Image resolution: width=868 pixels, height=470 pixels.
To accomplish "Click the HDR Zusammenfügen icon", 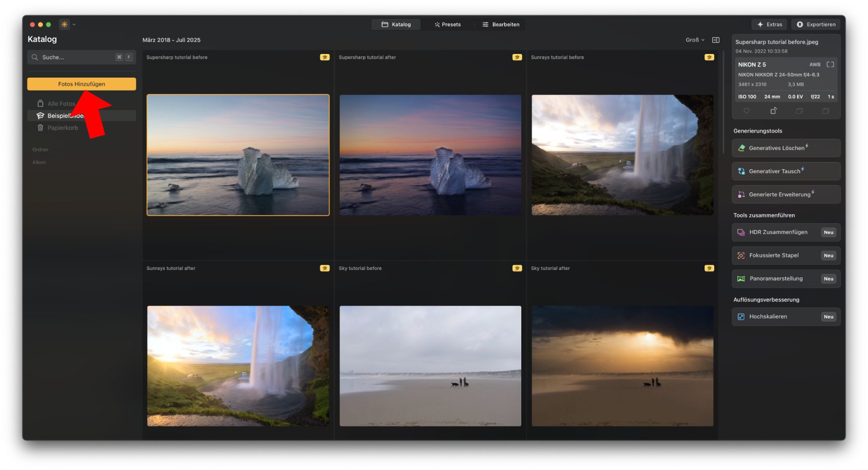I will coord(741,232).
